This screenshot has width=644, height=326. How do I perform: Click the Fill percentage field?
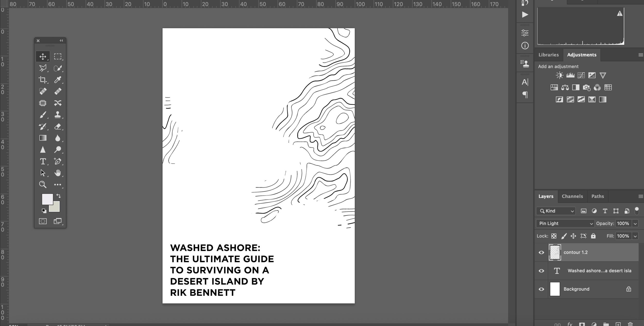click(623, 236)
